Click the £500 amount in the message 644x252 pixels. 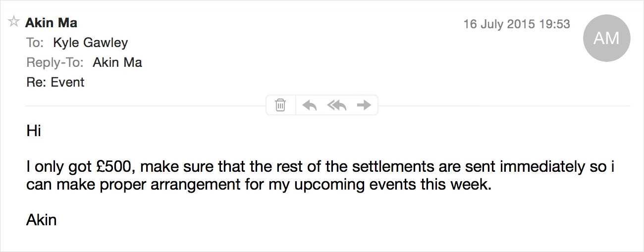click(119, 167)
